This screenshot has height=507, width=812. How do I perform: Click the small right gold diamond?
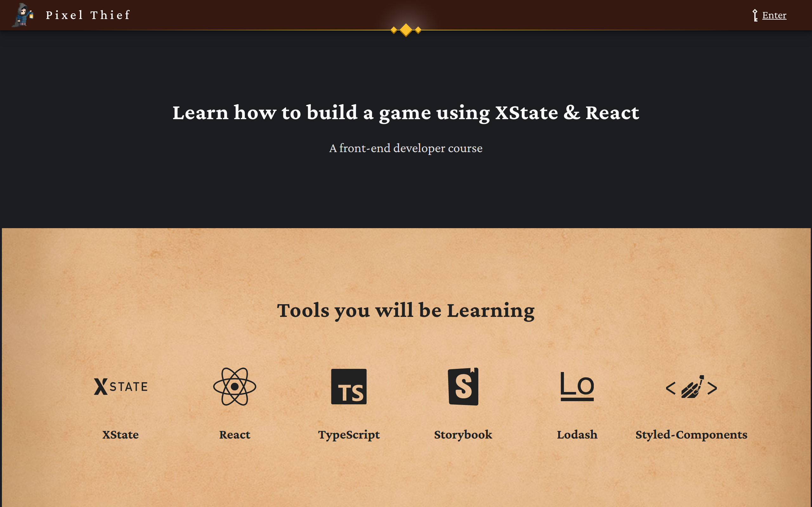pyautogui.click(x=418, y=30)
